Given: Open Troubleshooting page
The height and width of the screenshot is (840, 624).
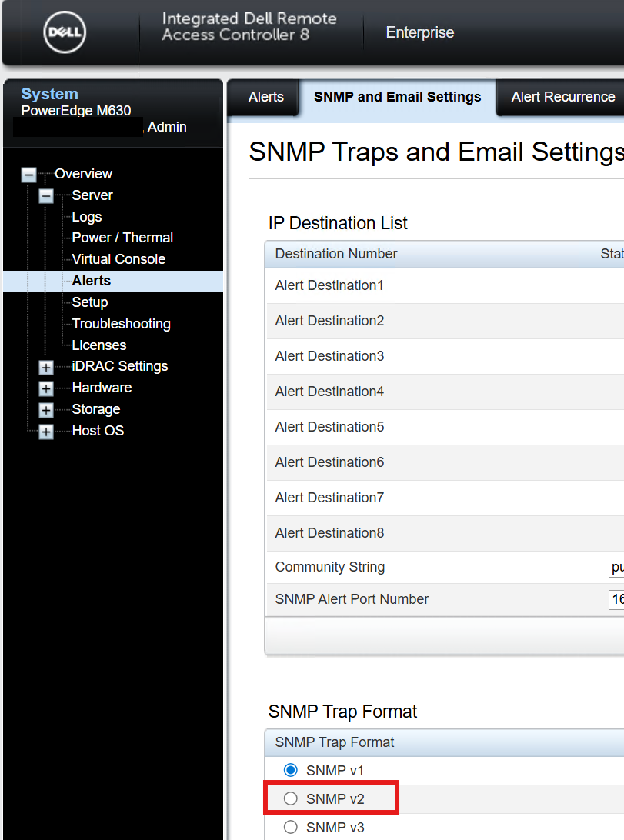Looking at the screenshot, I should (122, 324).
